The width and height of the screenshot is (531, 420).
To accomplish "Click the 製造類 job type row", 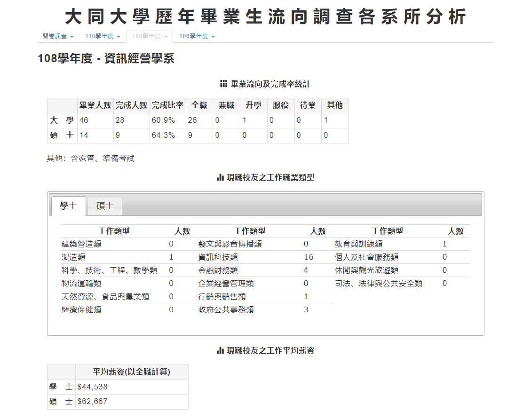I will pos(129,257).
